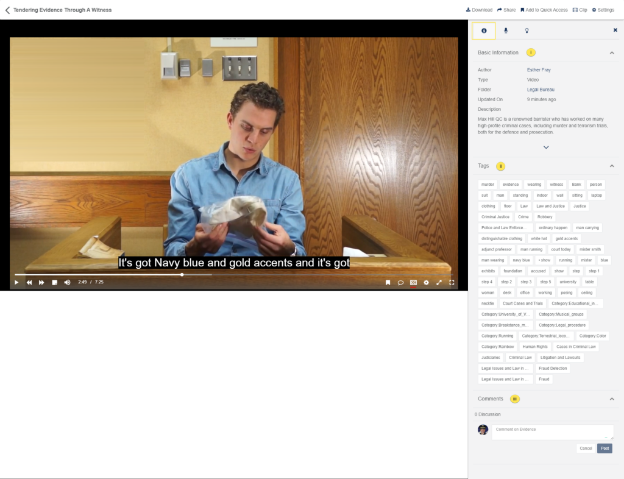This screenshot has width=624, height=479.
Task: Collapse the Tags section
Action: tap(611, 166)
